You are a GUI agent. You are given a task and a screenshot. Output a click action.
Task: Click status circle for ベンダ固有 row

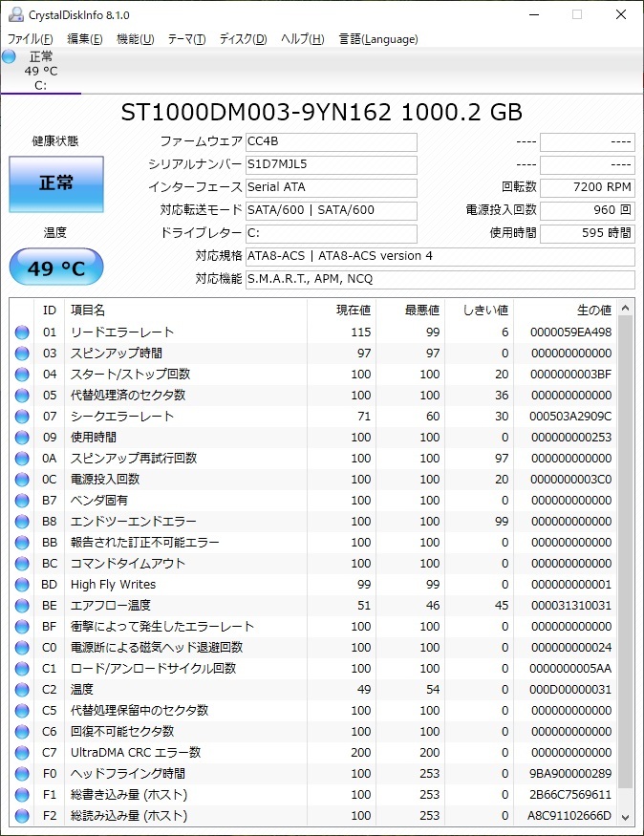[x=22, y=500]
